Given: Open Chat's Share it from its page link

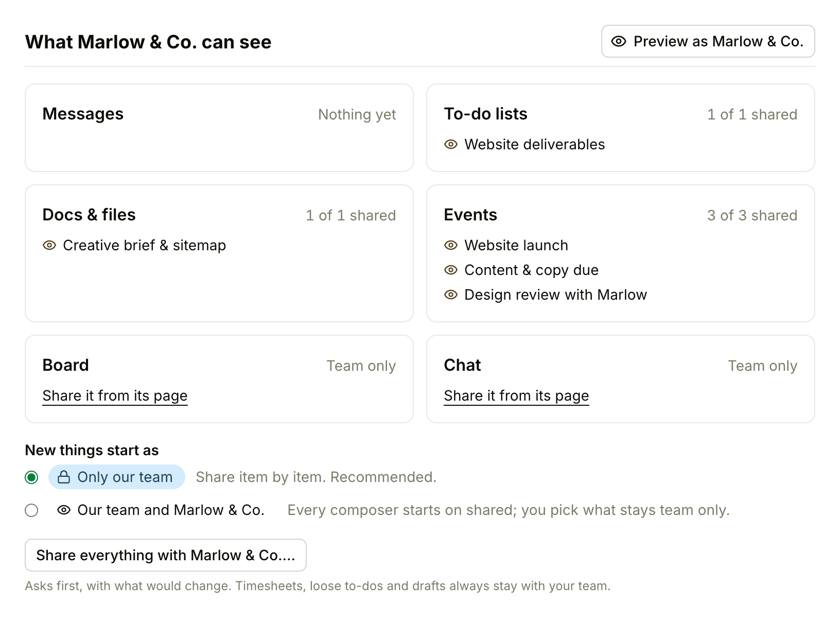Looking at the screenshot, I should (x=516, y=395).
